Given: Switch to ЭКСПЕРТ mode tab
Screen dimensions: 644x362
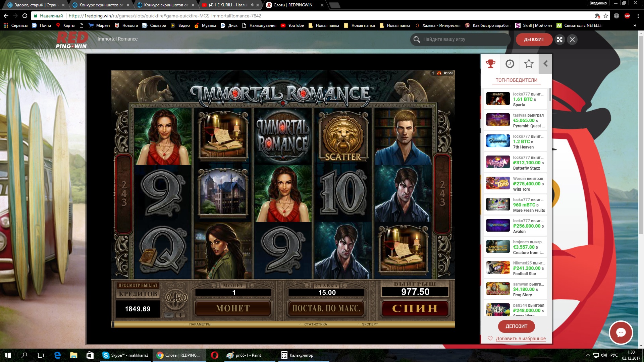Looking at the screenshot, I should tap(370, 324).
